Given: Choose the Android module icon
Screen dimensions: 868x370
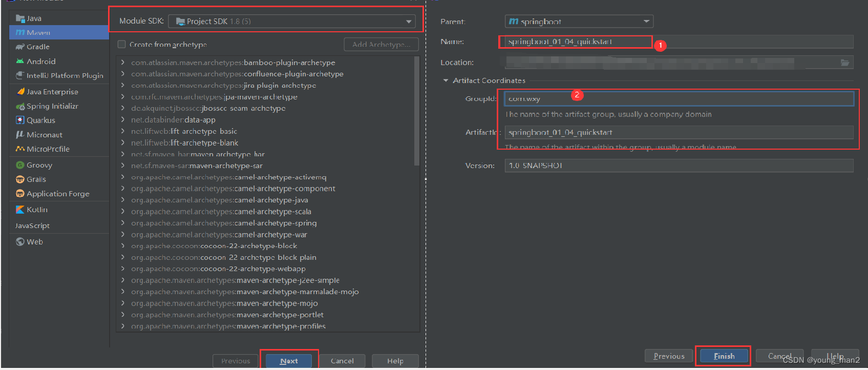Looking at the screenshot, I should (x=20, y=61).
